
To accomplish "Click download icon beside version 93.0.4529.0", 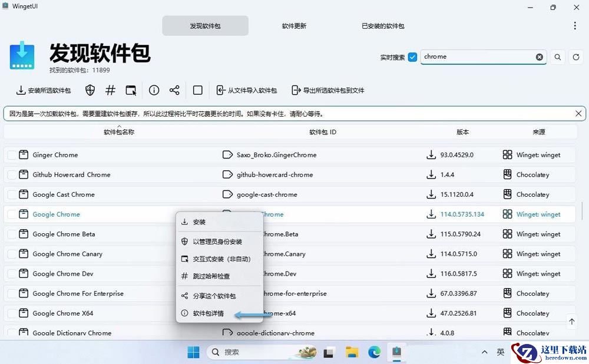I will click(431, 155).
